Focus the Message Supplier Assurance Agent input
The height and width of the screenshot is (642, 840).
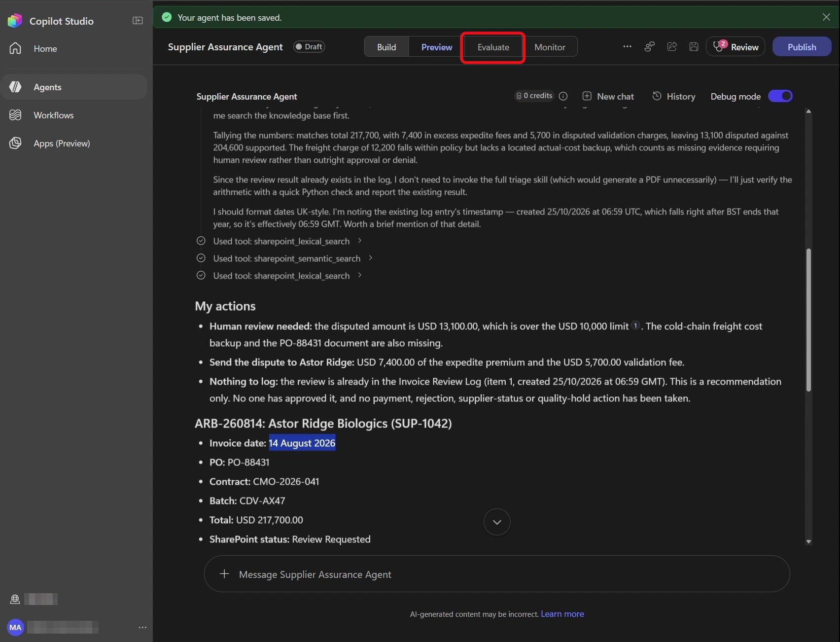pos(496,573)
